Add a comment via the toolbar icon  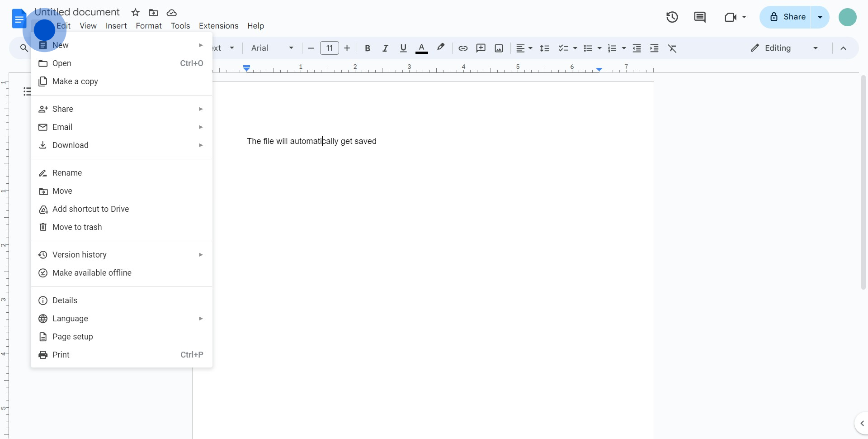pyautogui.click(x=481, y=48)
